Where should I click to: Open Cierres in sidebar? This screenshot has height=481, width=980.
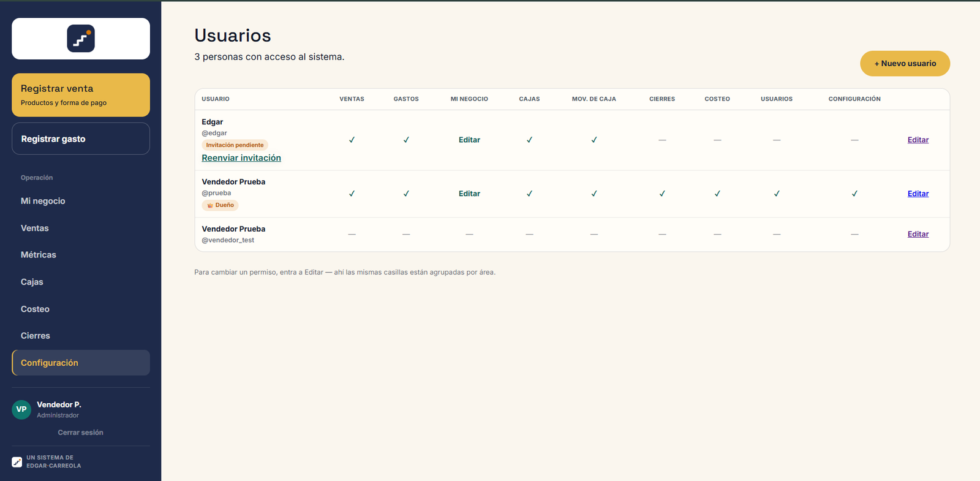(81, 336)
